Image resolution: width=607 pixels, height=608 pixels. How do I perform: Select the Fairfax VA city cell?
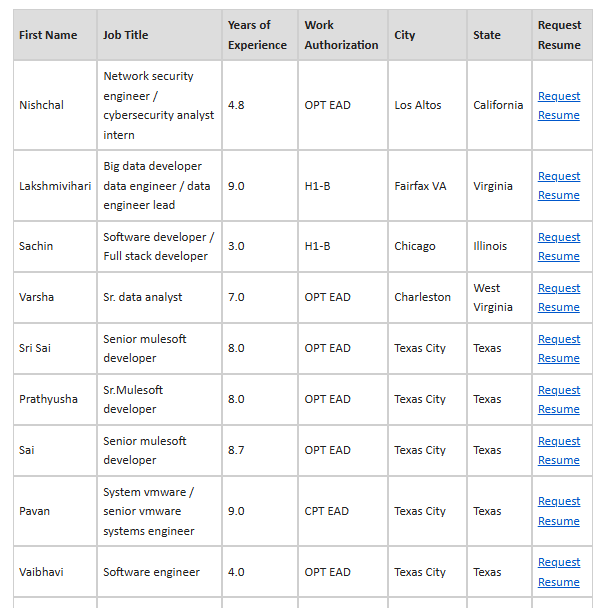tap(420, 186)
